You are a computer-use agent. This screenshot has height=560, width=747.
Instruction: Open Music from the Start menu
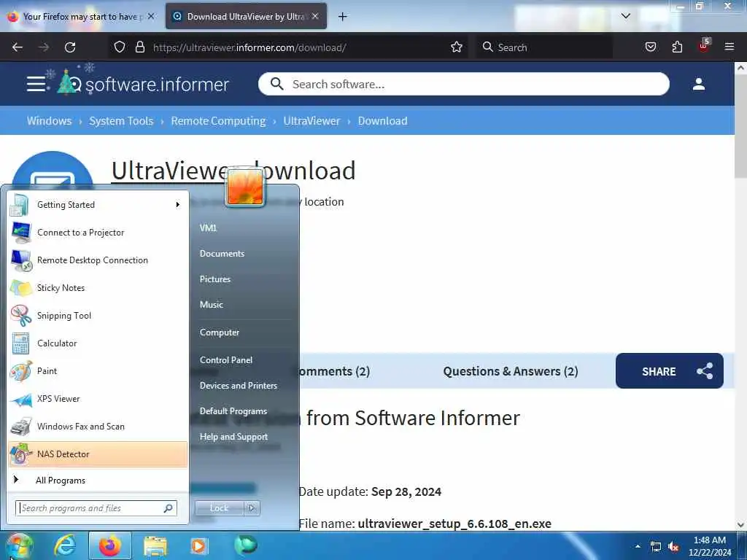pyautogui.click(x=211, y=305)
